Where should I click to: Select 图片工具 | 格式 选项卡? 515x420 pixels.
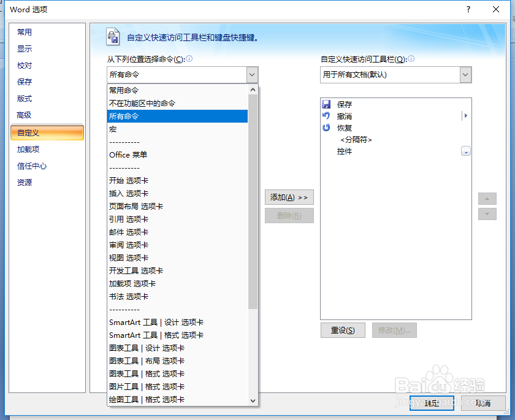click(177, 386)
